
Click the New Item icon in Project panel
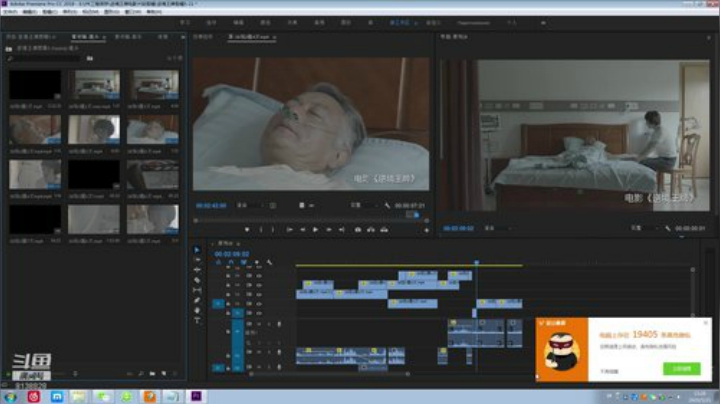[163, 374]
